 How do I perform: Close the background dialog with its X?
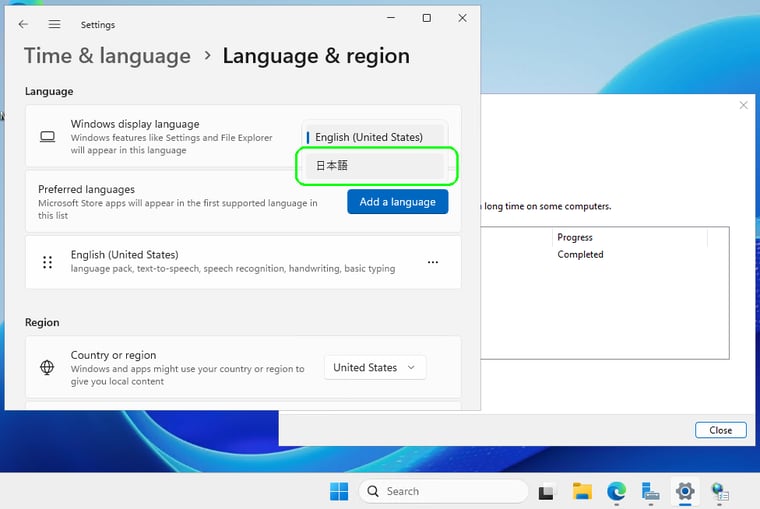click(x=744, y=105)
